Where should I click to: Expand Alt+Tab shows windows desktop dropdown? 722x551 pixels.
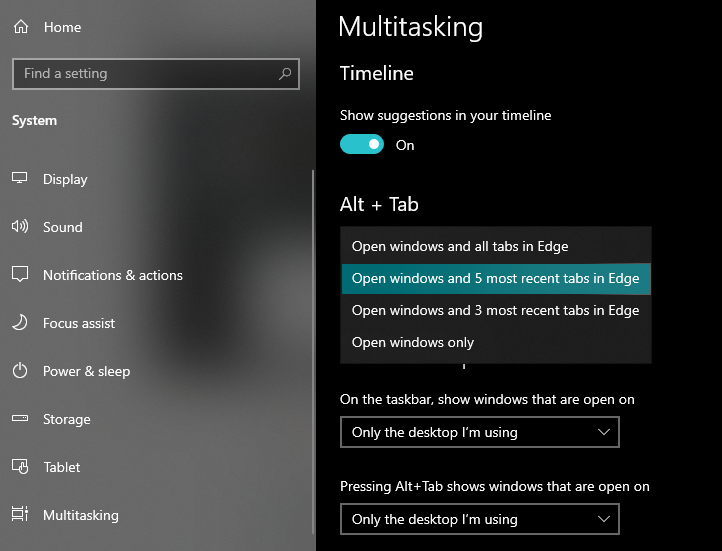[480, 519]
